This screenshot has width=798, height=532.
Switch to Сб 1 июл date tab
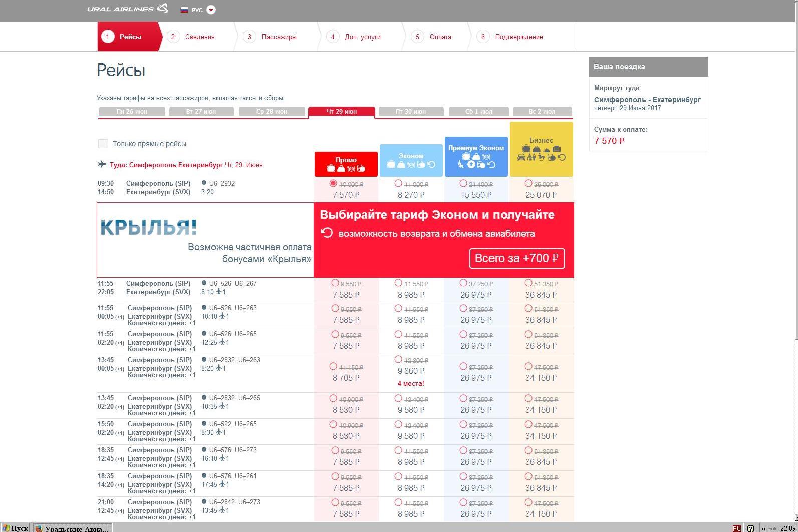tap(479, 111)
